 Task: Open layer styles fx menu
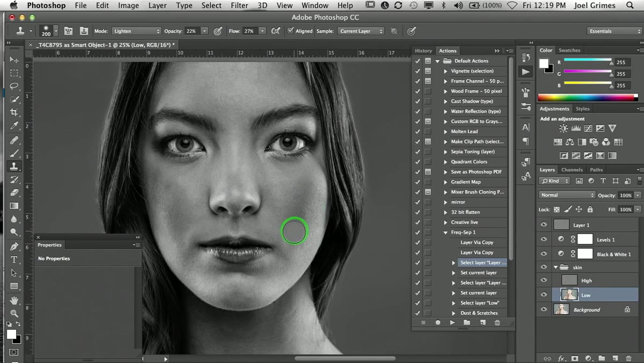[561, 358]
